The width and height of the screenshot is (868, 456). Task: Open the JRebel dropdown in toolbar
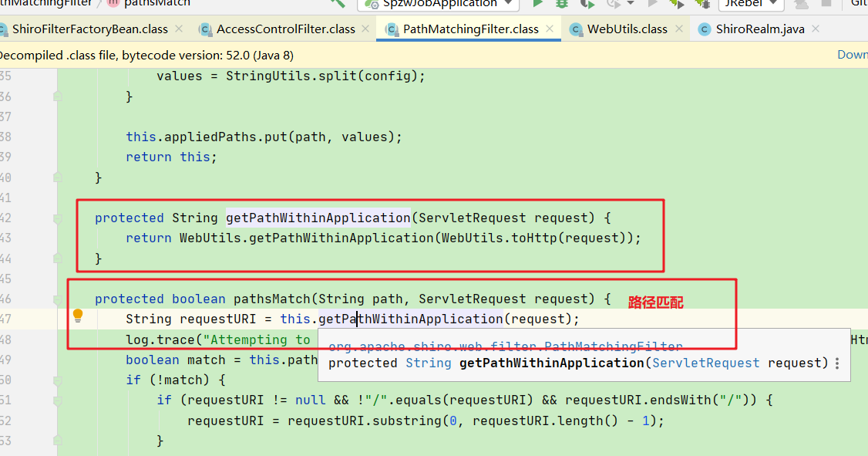751,3
